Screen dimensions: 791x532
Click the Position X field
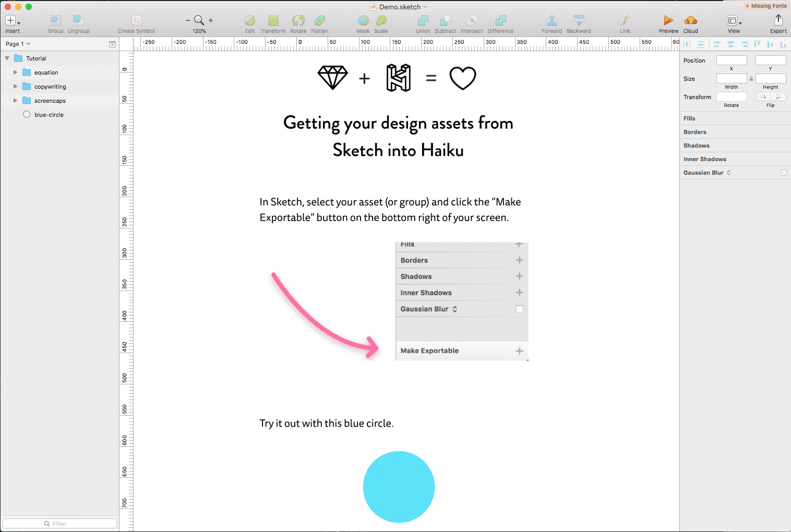(x=732, y=61)
